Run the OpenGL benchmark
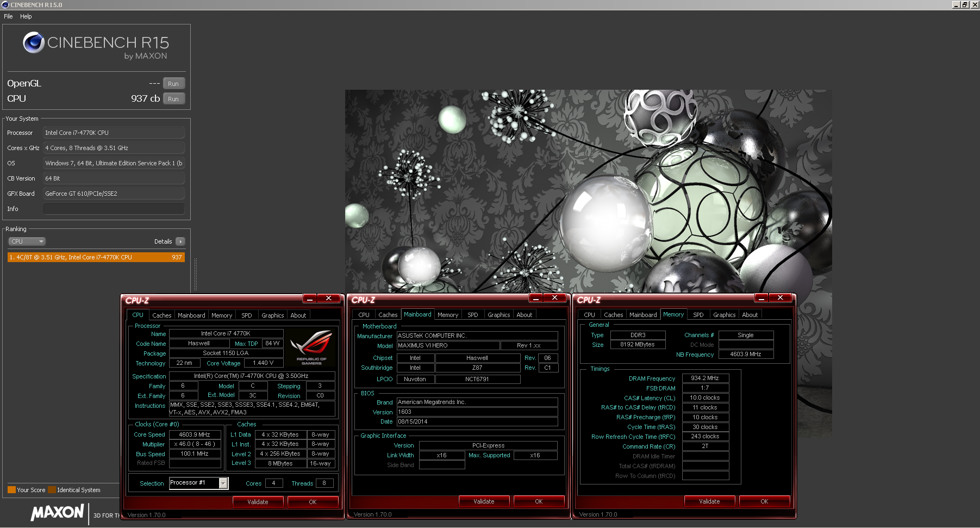This screenshot has height=528, width=980. click(x=173, y=84)
